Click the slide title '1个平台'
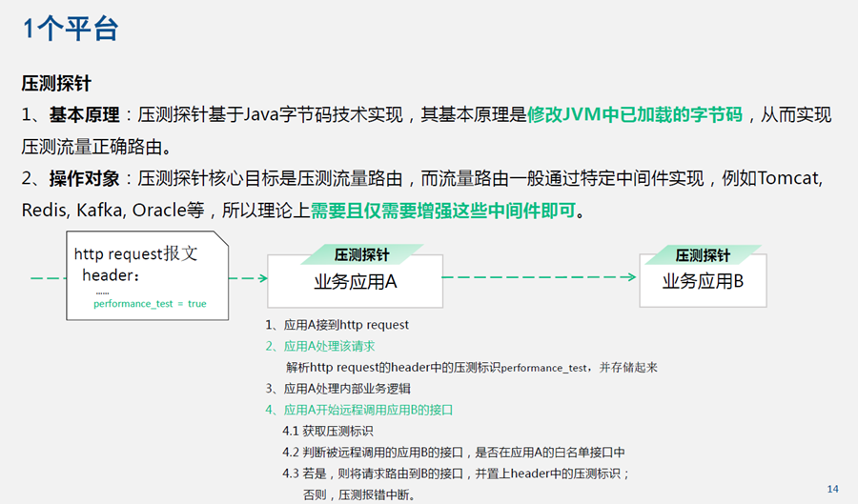This screenshot has width=858, height=504. pos(71,28)
